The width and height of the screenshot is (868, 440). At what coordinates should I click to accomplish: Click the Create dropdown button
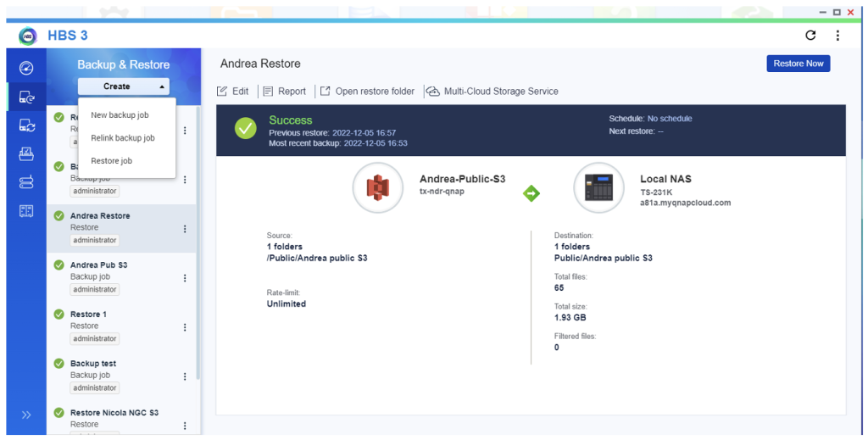124,86
